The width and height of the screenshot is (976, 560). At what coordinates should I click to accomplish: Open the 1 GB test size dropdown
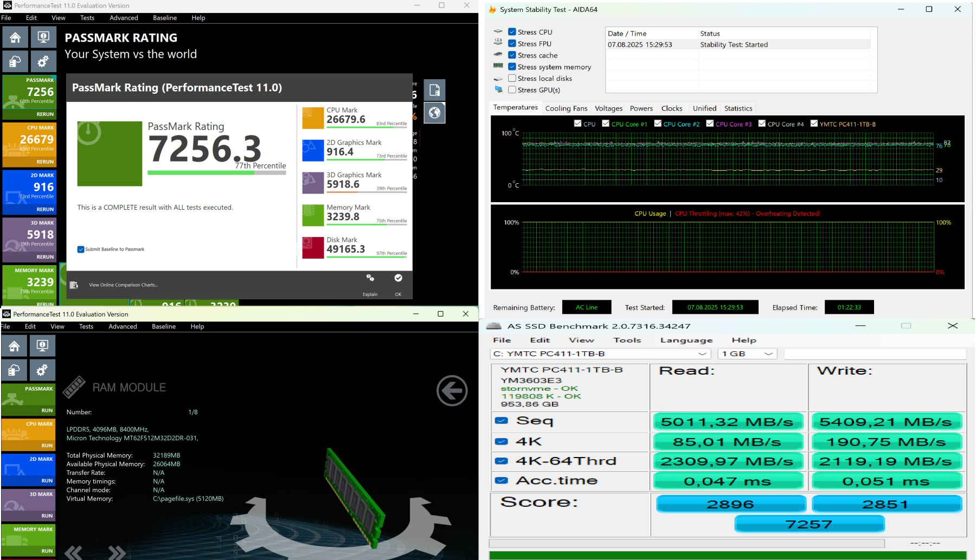[747, 354]
